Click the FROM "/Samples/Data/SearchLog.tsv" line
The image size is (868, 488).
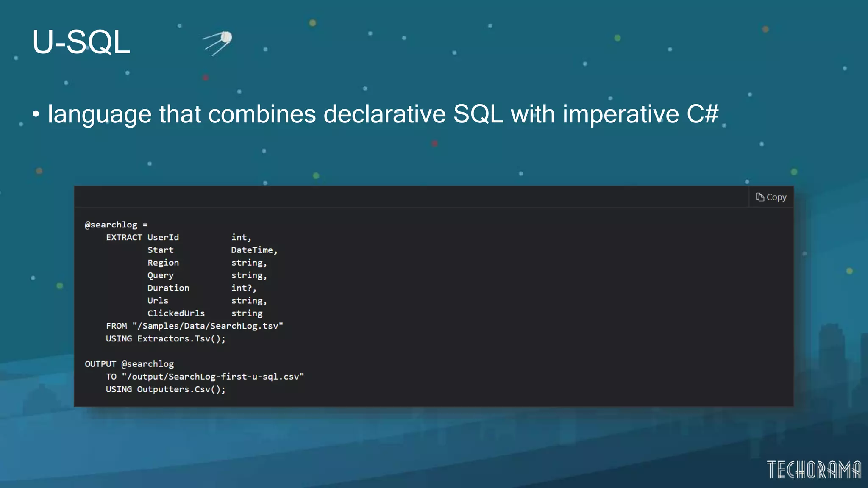195,326
